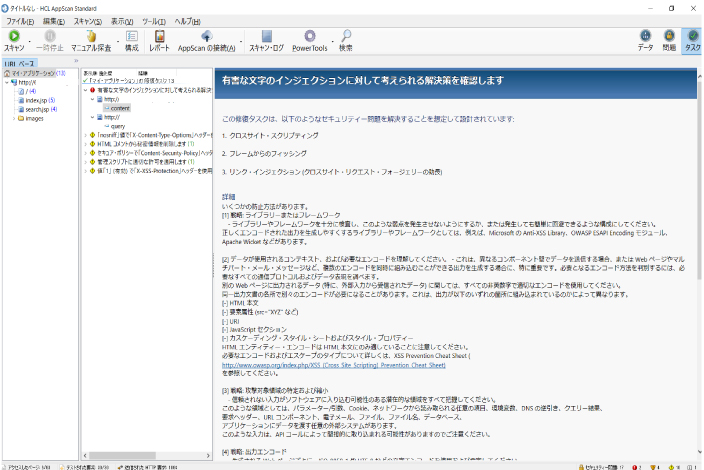This screenshot has height=470, width=704.
Task: Click the images folder icon in URL tree
Action: 21,119
